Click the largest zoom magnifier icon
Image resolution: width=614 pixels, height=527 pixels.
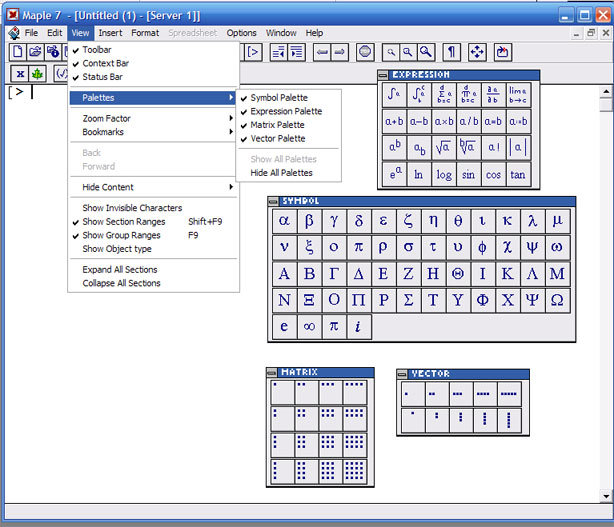[x=426, y=52]
